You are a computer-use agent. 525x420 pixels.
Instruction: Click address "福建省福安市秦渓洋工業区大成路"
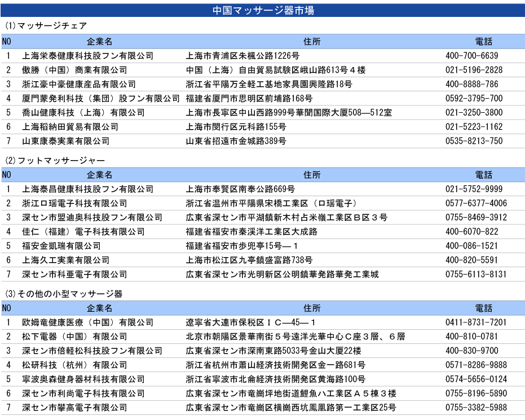tap(252, 232)
